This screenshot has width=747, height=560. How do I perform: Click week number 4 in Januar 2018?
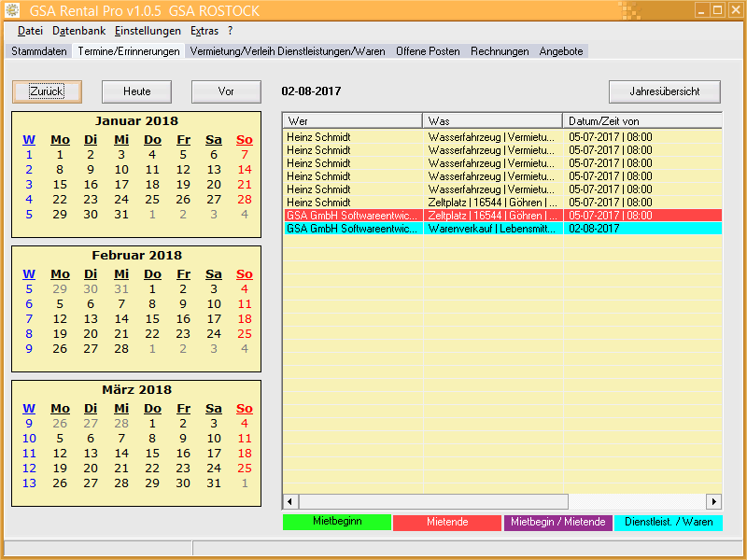click(29, 200)
